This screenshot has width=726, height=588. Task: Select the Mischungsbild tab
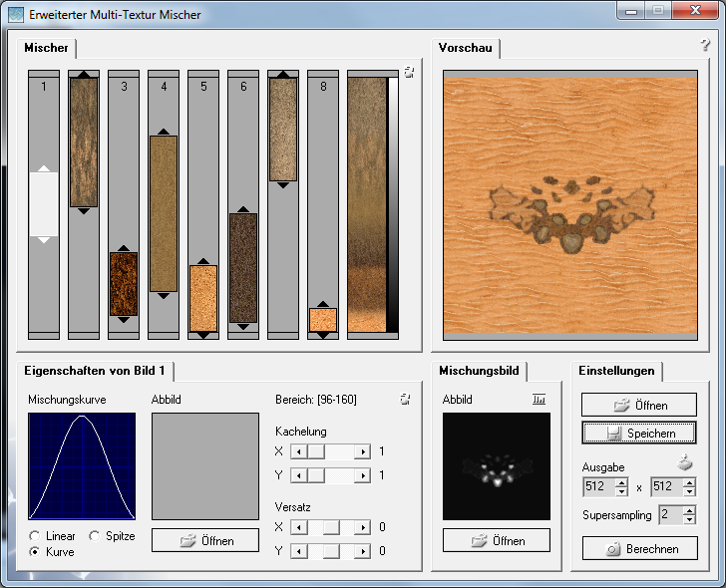pos(479,371)
